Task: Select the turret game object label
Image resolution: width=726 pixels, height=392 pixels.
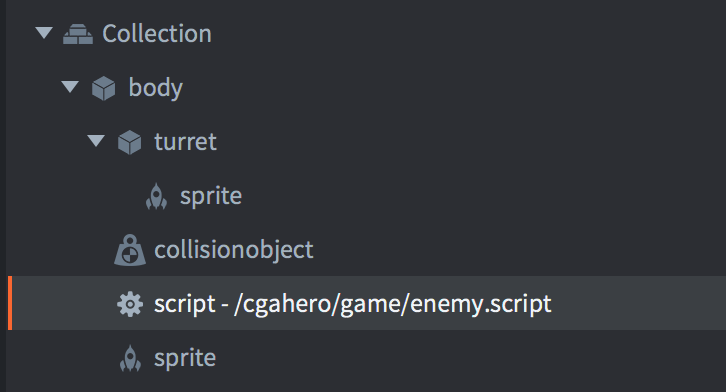Action: click(185, 142)
